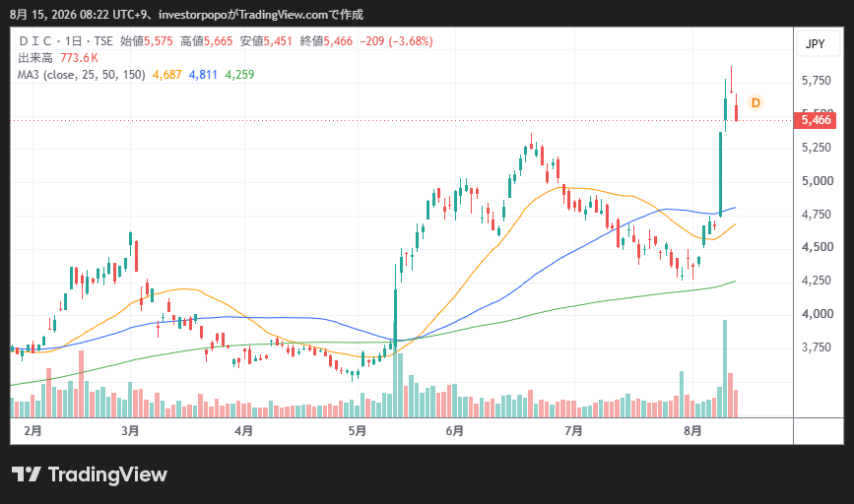Click the header text investorpopoがTradingView.comで作成
Image resolution: width=854 pixels, height=504 pixels.
tap(261, 15)
